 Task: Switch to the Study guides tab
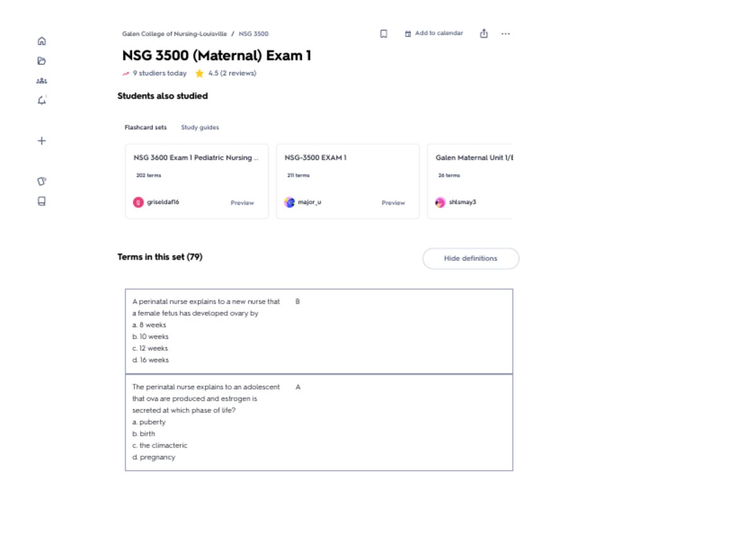click(x=200, y=127)
